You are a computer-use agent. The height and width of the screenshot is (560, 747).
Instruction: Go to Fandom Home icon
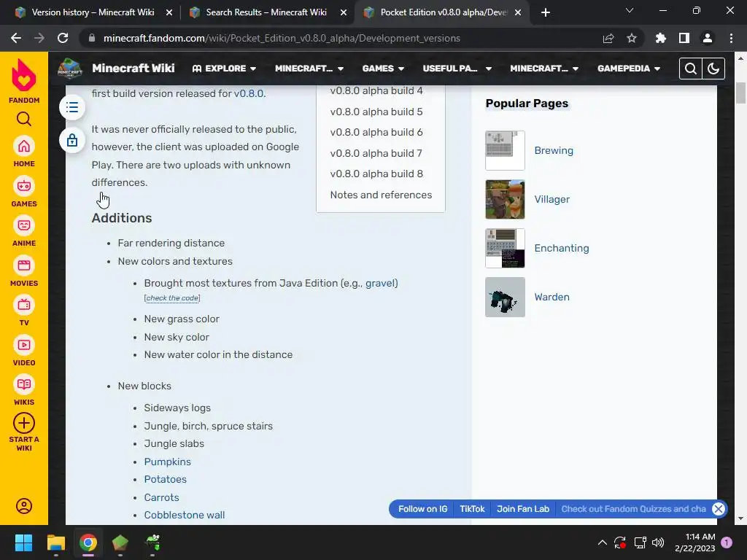pos(24,146)
